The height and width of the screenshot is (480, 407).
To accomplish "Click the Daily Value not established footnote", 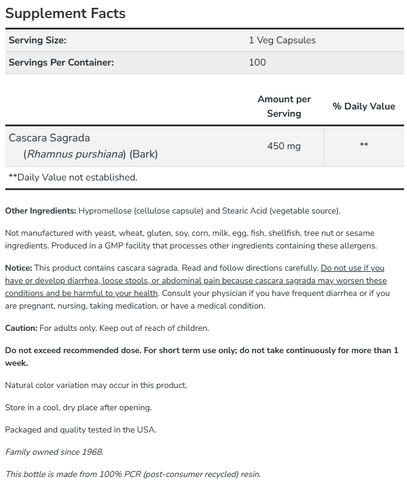I will click(73, 177).
